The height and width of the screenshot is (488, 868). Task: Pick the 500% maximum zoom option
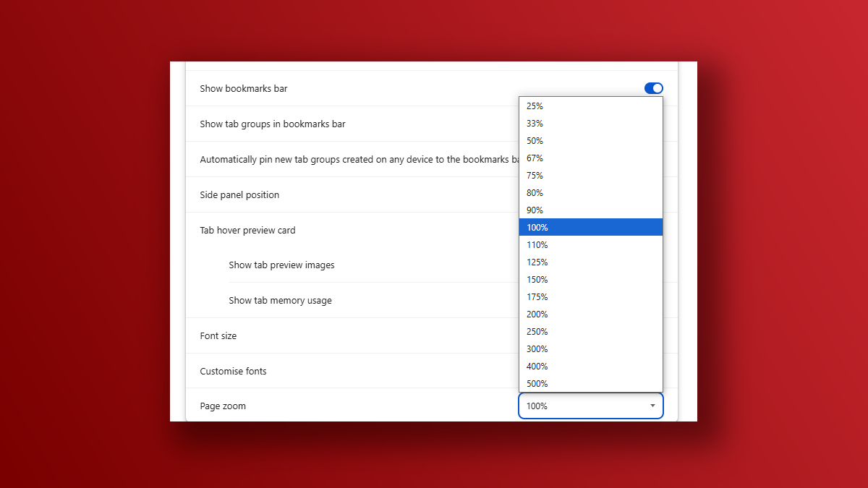point(590,384)
